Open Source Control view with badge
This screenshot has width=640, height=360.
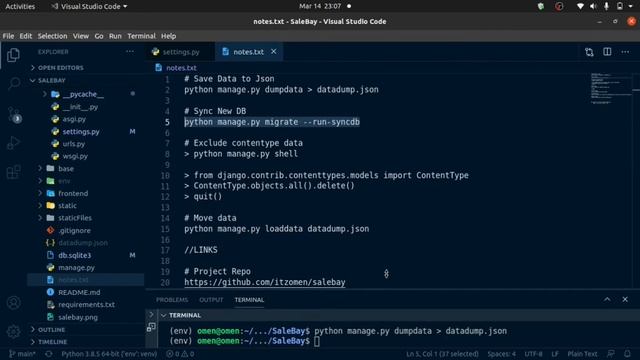click(x=14, y=115)
